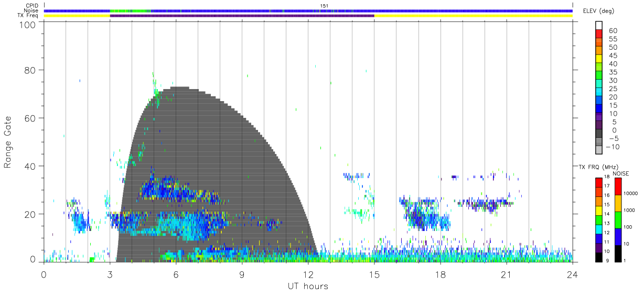644x297 pixels.
Task: Click the blue ELEV band between 15 and 20
Action: pyautogui.click(x=599, y=101)
